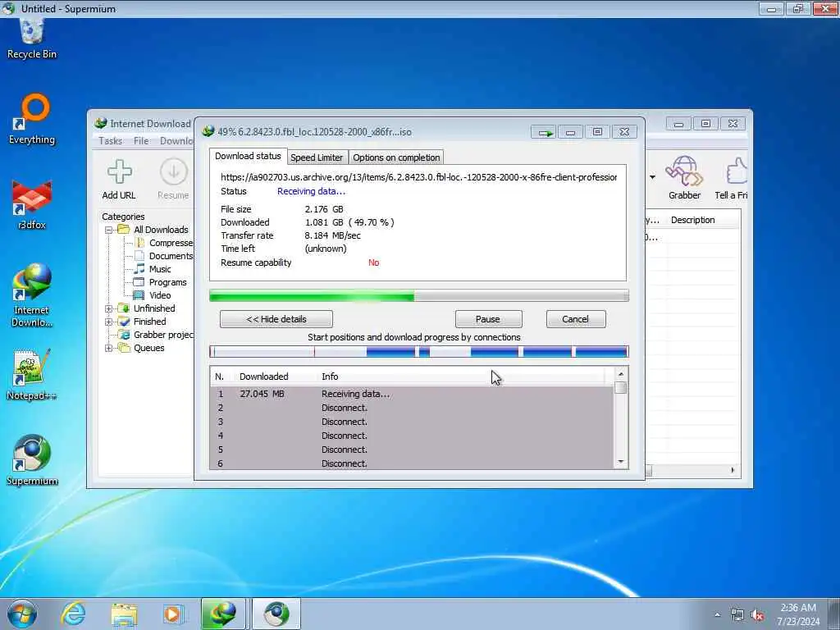Switch to Supermium taskbar button

[x=276, y=614]
